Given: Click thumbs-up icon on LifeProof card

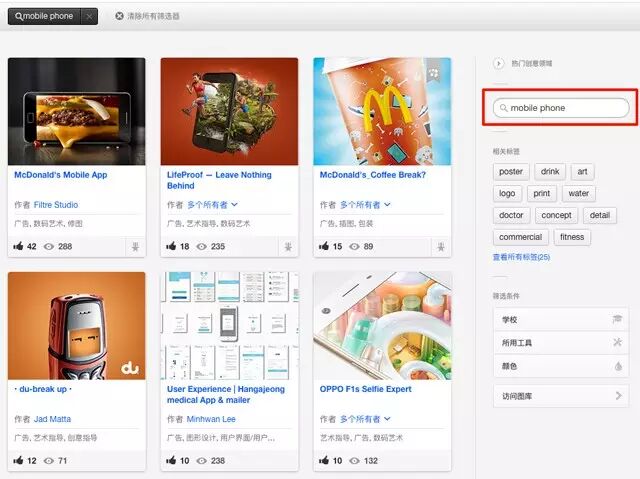Looking at the screenshot, I should click(x=171, y=246).
